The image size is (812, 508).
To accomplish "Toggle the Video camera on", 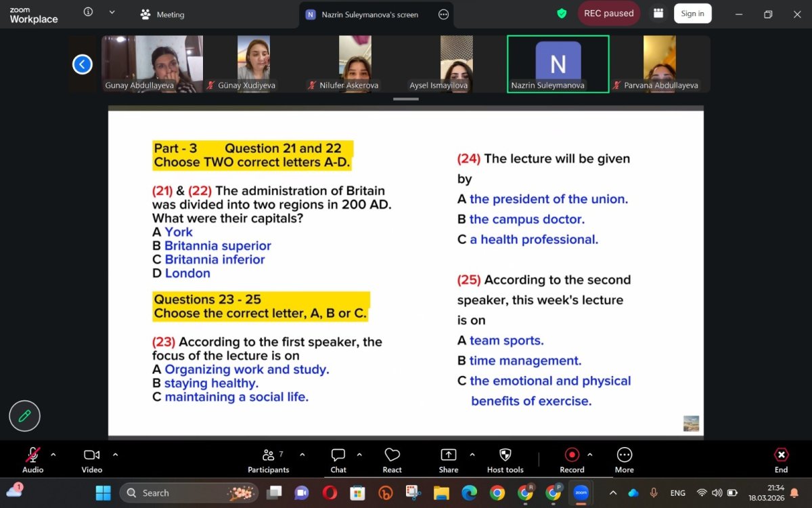I will click(x=92, y=461).
